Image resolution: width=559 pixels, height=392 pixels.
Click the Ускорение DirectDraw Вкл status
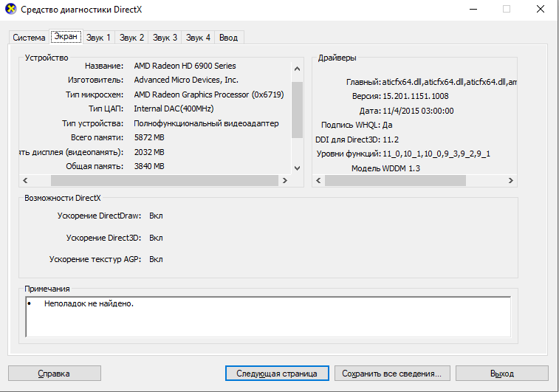tap(156, 216)
